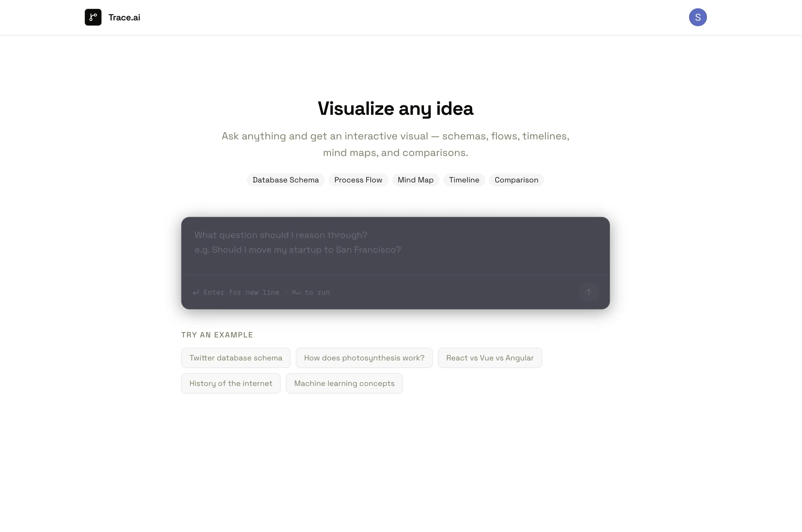Pick the Timeline chip
The image size is (802, 532).
[x=464, y=180]
